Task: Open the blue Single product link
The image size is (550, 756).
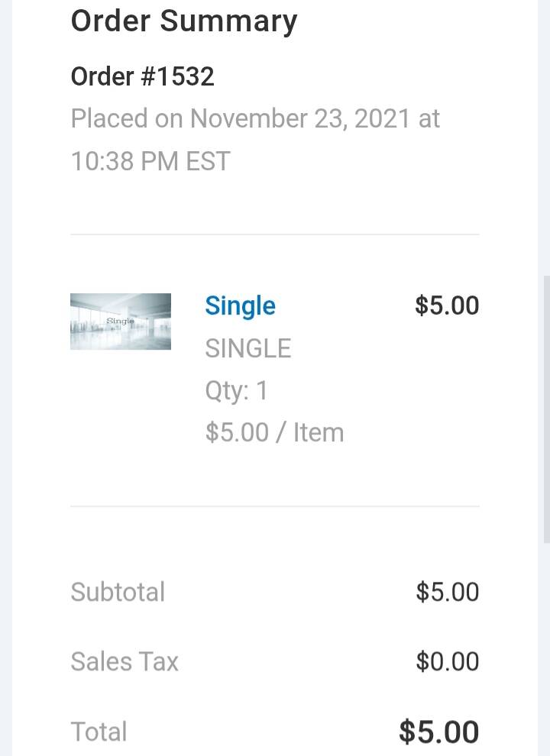Action: click(x=240, y=306)
